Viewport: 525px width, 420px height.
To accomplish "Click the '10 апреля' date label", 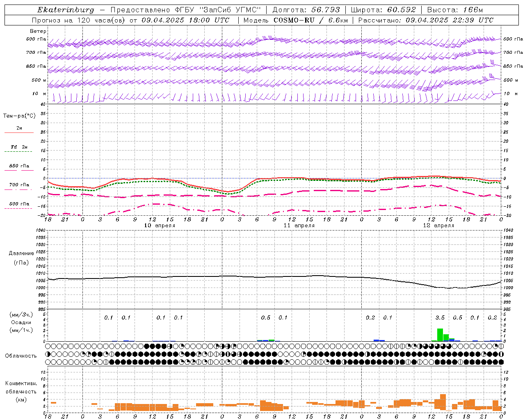I will 160,226.
